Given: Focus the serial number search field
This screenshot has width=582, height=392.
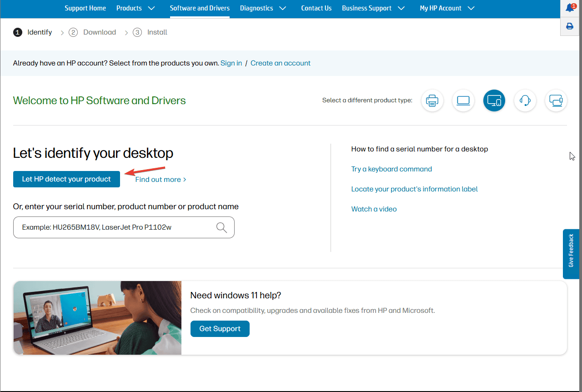Looking at the screenshot, I should point(124,227).
